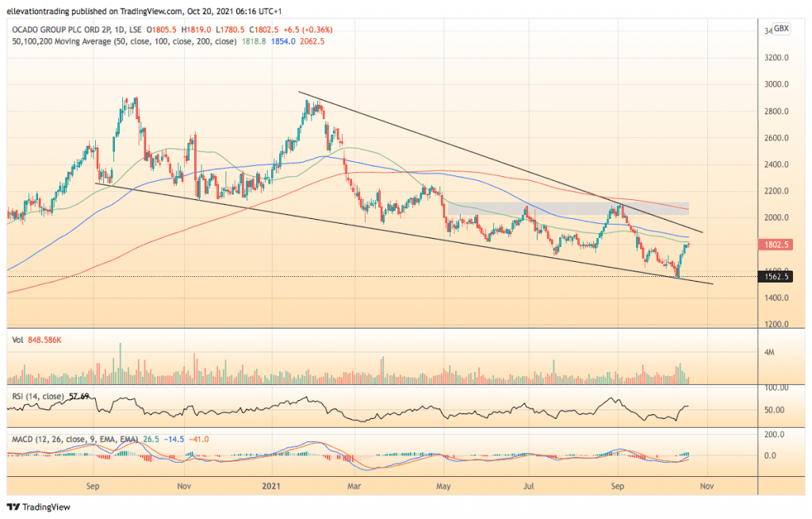Click the closing price value C1802.5
812x519 pixels.
coord(263,30)
